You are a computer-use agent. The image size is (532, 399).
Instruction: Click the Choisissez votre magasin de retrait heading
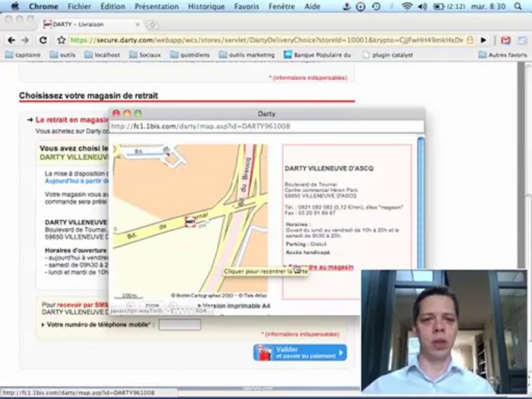point(89,96)
